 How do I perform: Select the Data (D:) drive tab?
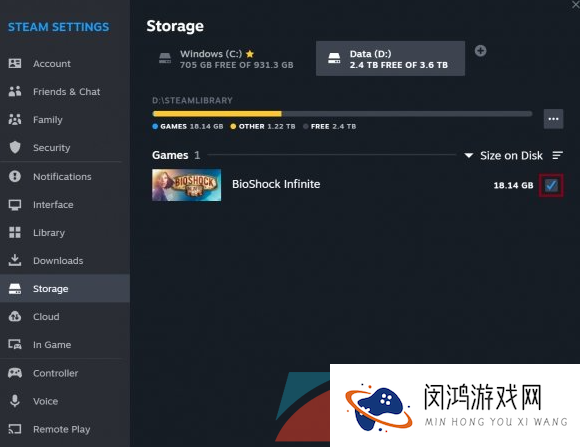[390, 58]
